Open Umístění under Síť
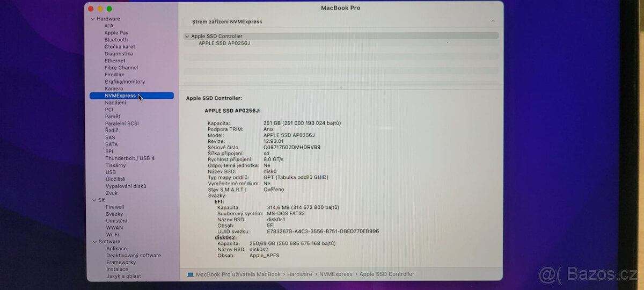The image size is (644, 290). 116,221
